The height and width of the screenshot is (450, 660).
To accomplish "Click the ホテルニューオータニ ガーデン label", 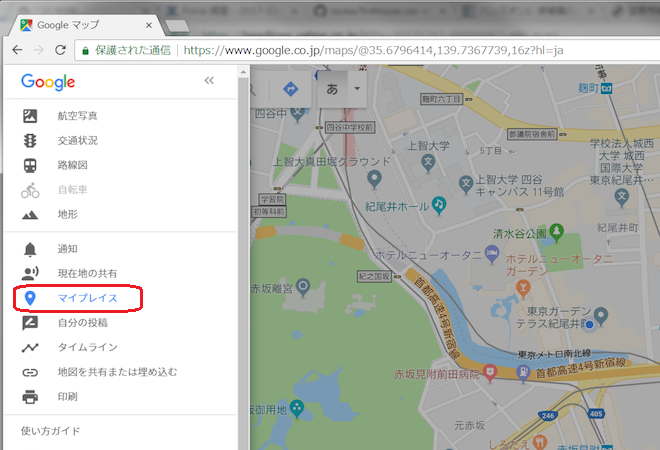I will tap(559, 265).
